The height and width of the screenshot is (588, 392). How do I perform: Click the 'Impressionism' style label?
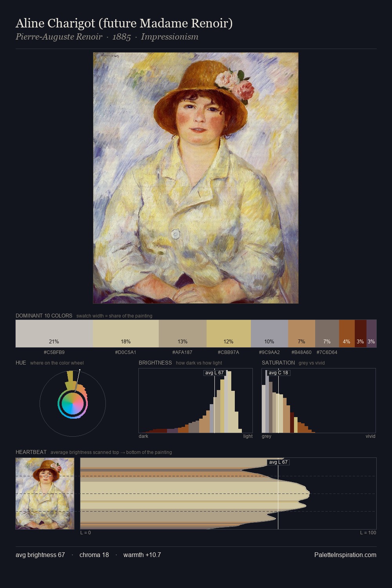point(170,37)
